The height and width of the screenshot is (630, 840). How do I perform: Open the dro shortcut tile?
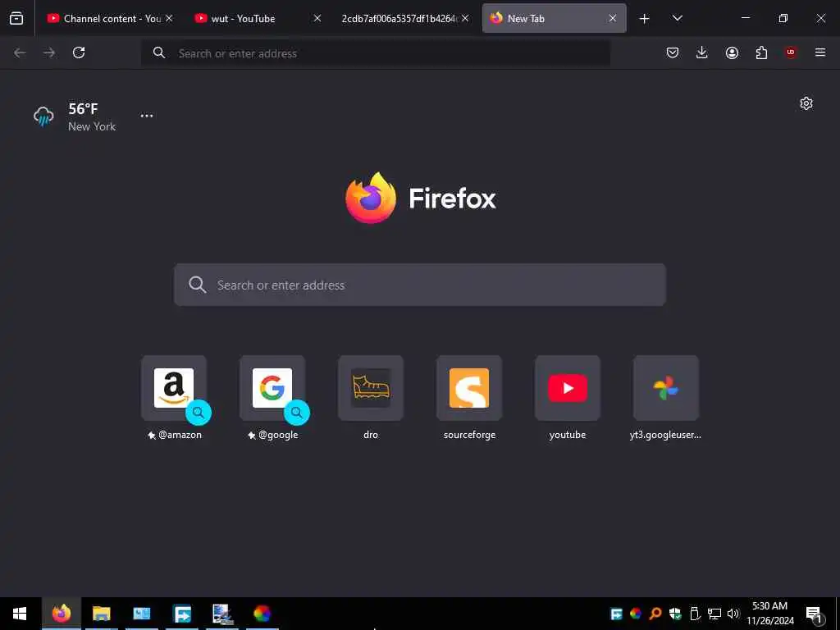371,388
